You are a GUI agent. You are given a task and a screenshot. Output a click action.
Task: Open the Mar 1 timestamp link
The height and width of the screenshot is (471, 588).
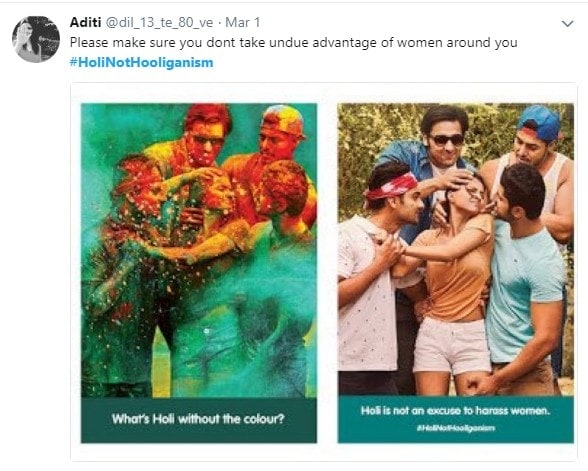tap(243, 22)
